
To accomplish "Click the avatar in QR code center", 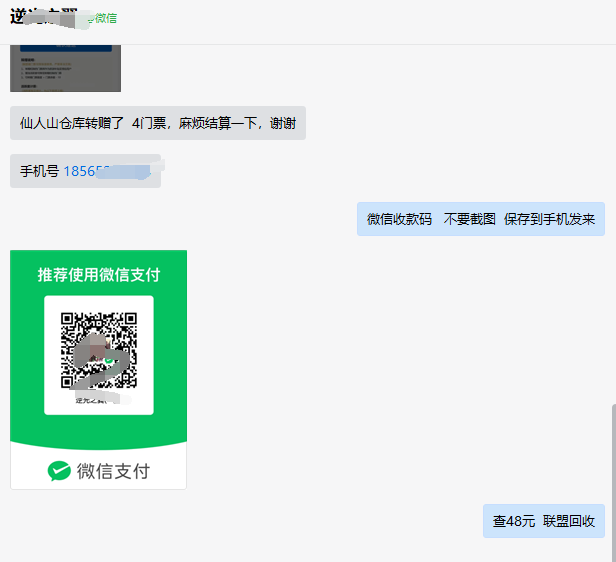I will click(x=99, y=353).
